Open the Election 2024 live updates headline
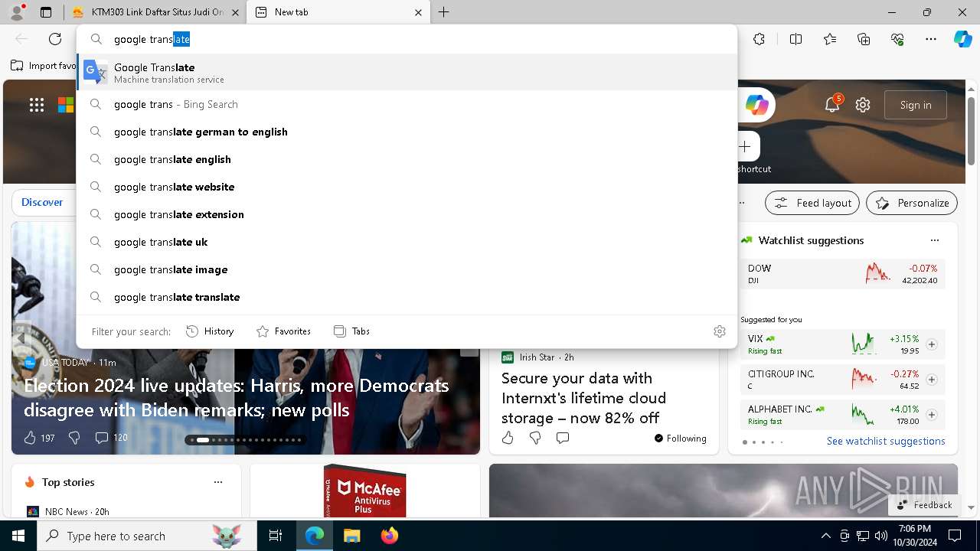Viewport: 980px width, 551px height. pyautogui.click(x=237, y=397)
